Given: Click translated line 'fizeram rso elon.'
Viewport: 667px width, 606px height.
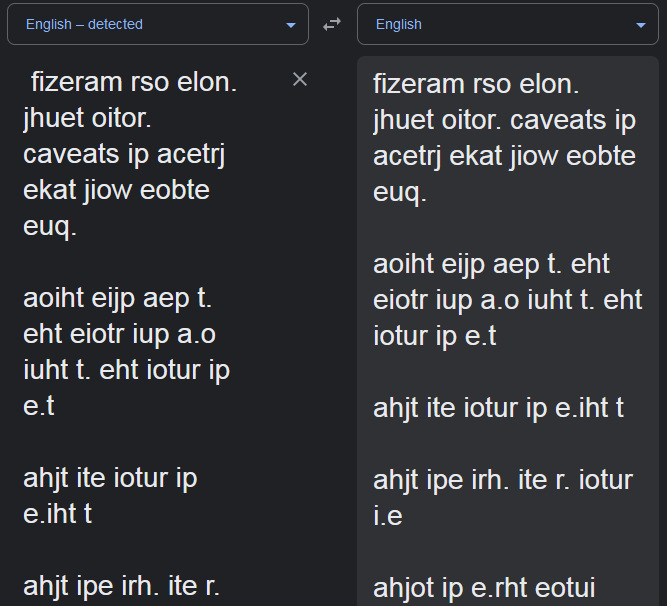Looking at the screenshot, I should click(476, 84).
